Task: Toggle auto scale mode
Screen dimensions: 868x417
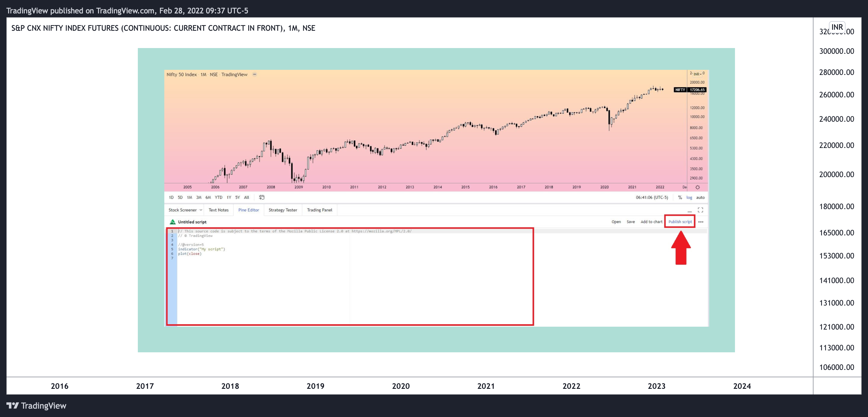Action: coord(701,198)
